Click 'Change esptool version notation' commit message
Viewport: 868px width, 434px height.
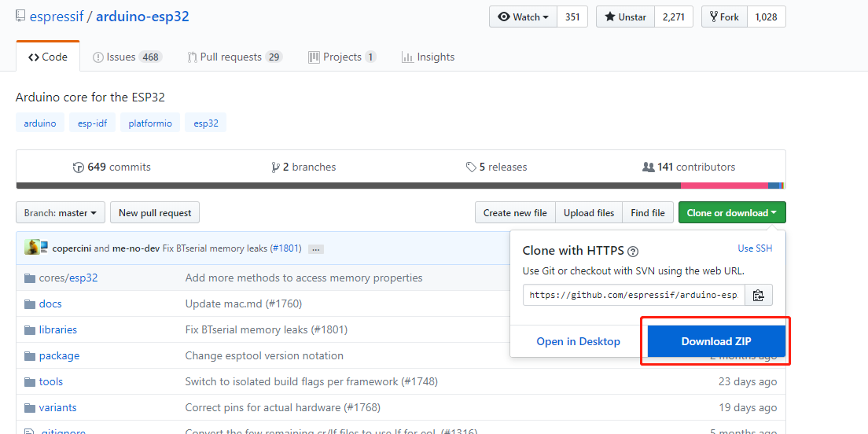[x=264, y=356]
